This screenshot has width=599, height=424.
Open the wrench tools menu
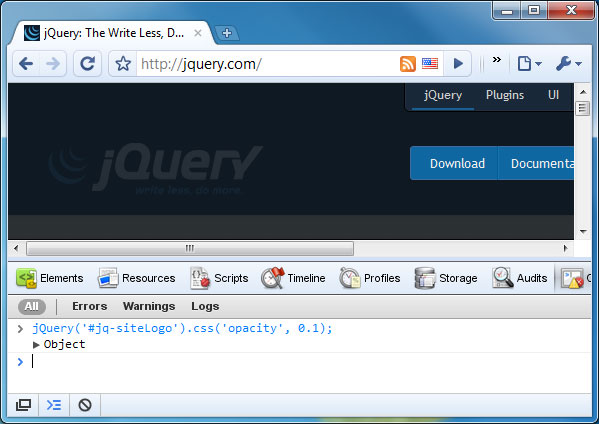click(569, 63)
